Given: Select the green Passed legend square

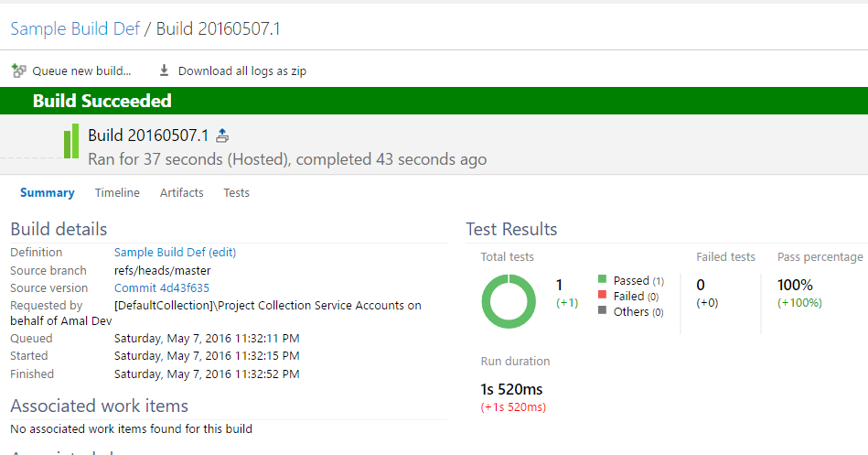Looking at the screenshot, I should [602, 279].
